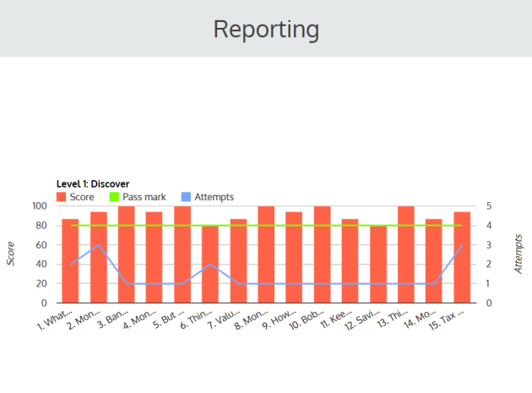Click the Level 1: Discover chart title
The image size is (532, 393).
tap(93, 184)
